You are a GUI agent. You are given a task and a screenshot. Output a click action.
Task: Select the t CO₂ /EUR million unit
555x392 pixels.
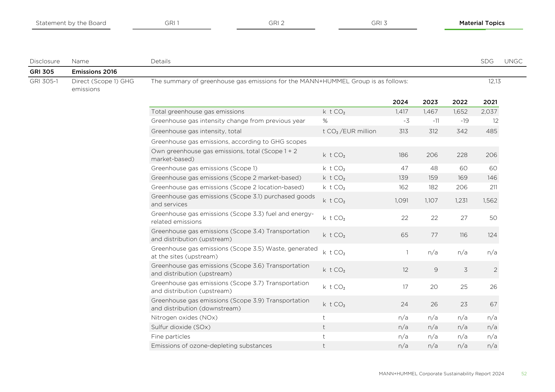[x=349, y=131]
